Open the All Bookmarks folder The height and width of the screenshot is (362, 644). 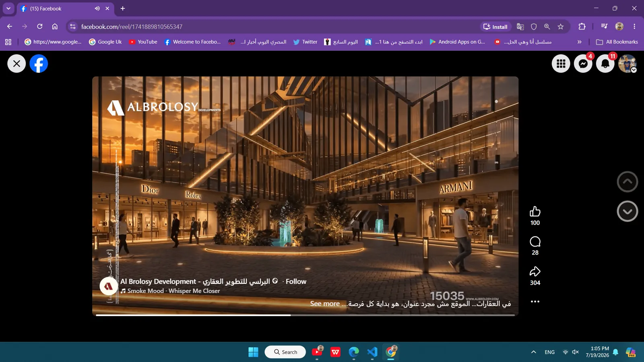click(617, 42)
